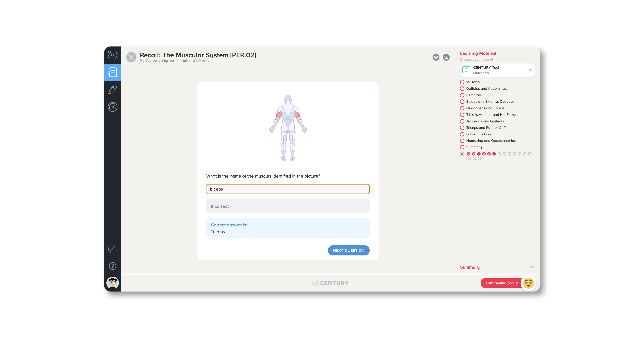Open the Deltoids and Abdominals slide
Screen dimensions: 644x338
(x=487, y=88)
